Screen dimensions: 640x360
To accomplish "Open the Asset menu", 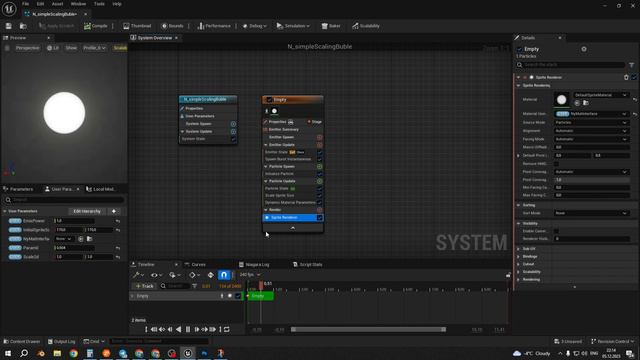I will click(x=57, y=4).
